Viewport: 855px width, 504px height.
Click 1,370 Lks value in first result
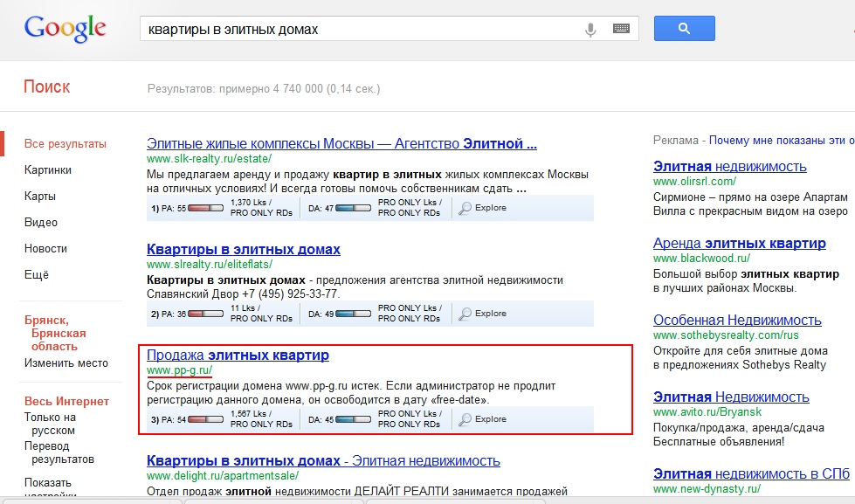pos(251,203)
